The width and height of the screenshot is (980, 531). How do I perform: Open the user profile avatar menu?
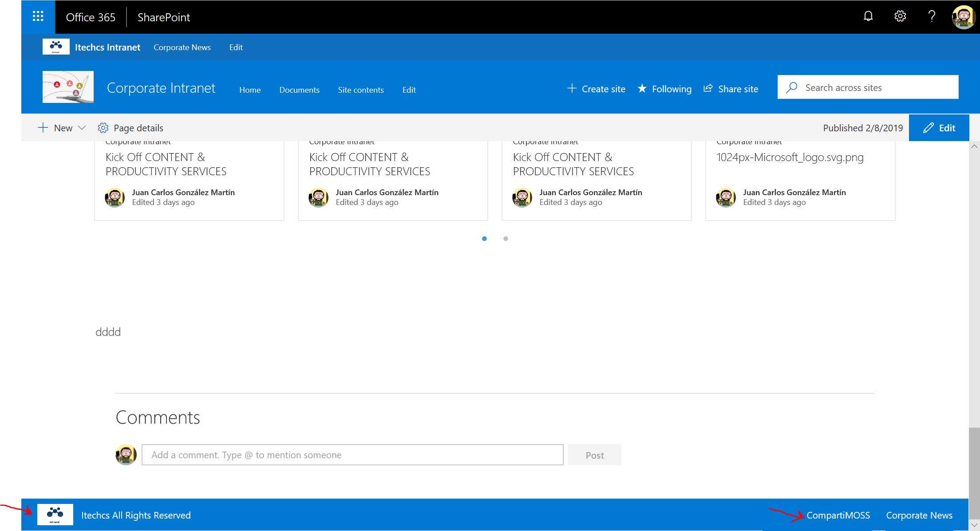tap(963, 17)
